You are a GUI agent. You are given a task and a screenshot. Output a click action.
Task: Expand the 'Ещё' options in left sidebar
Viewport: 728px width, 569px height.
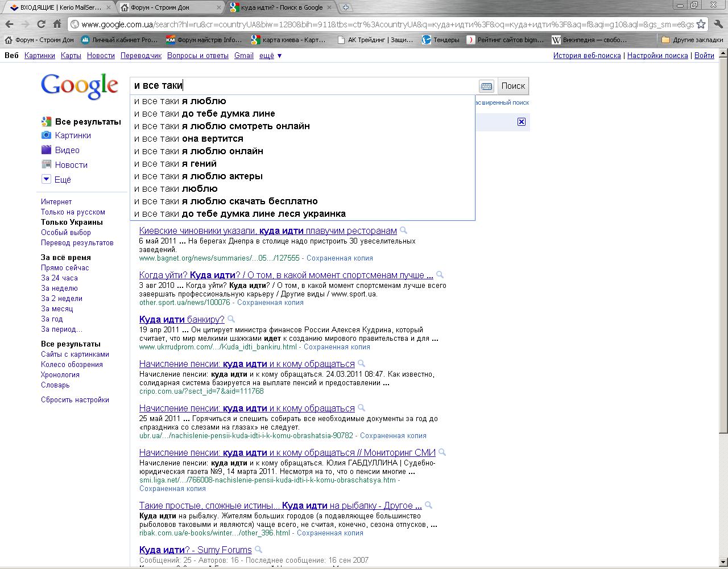56,180
